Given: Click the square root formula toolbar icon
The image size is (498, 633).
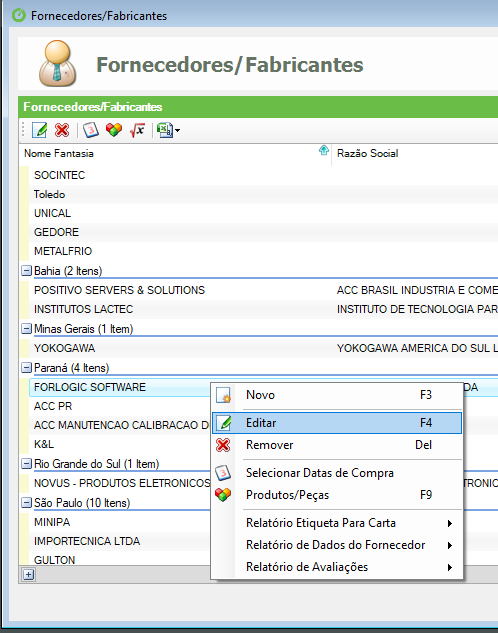Looking at the screenshot, I should point(137,130).
